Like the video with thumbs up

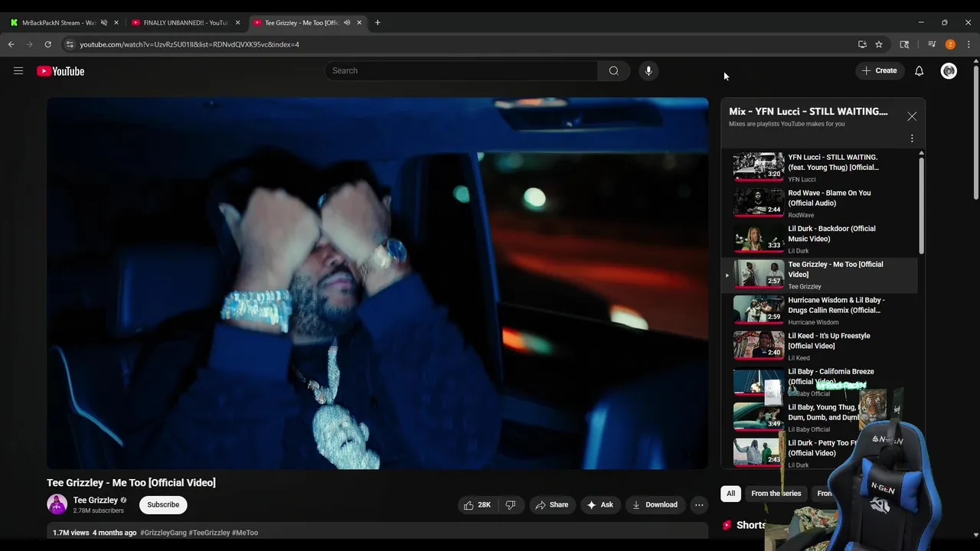(x=477, y=505)
